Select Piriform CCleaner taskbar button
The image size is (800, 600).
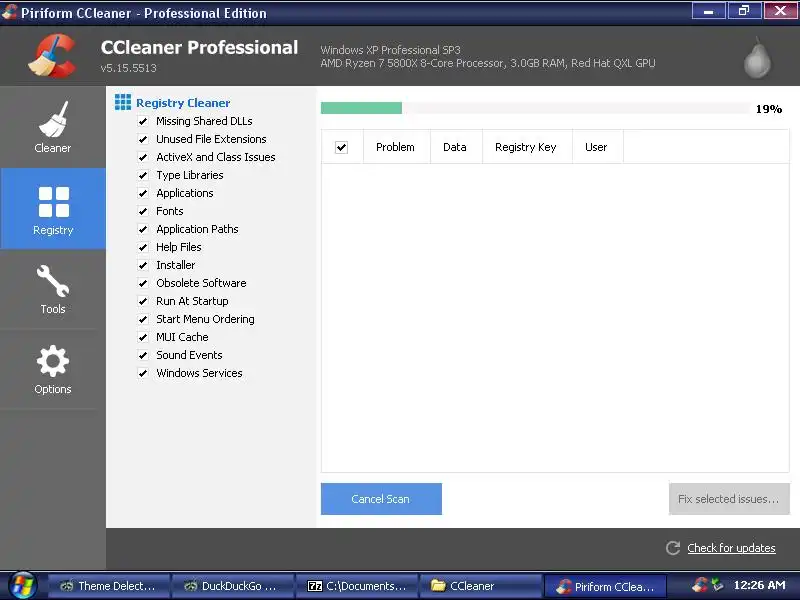605,586
